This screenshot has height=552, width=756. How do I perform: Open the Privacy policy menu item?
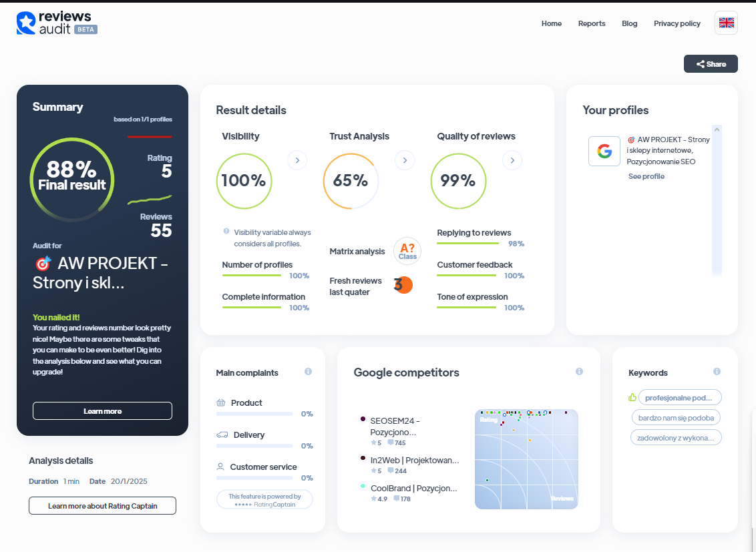(x=677, y=23)
